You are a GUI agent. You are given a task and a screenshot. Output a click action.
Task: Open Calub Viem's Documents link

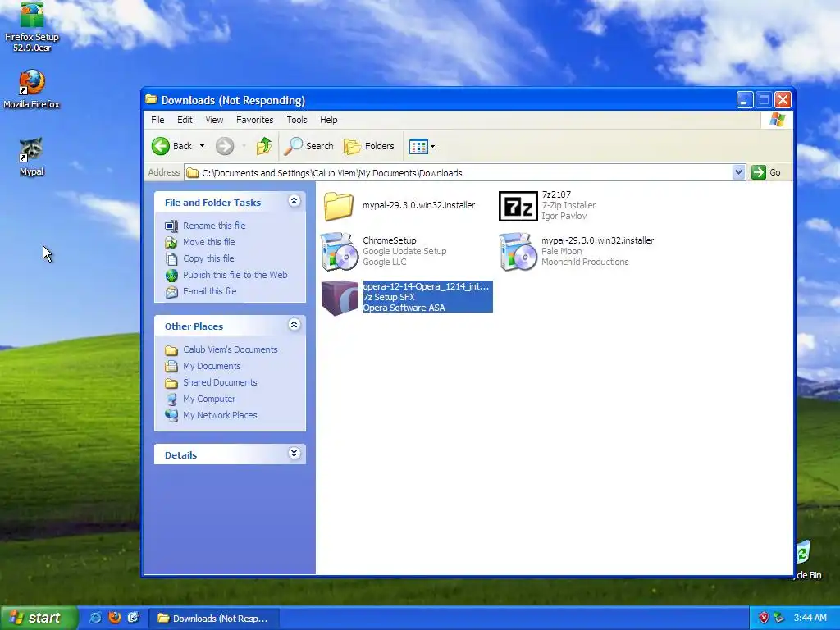(x=231, y=349)
